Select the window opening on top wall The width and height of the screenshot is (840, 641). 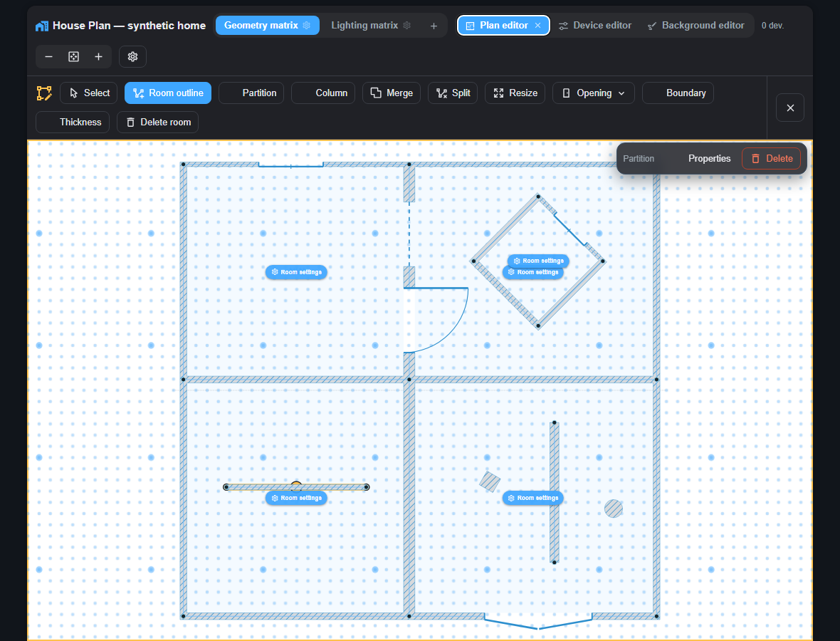(x=291, y=165)
